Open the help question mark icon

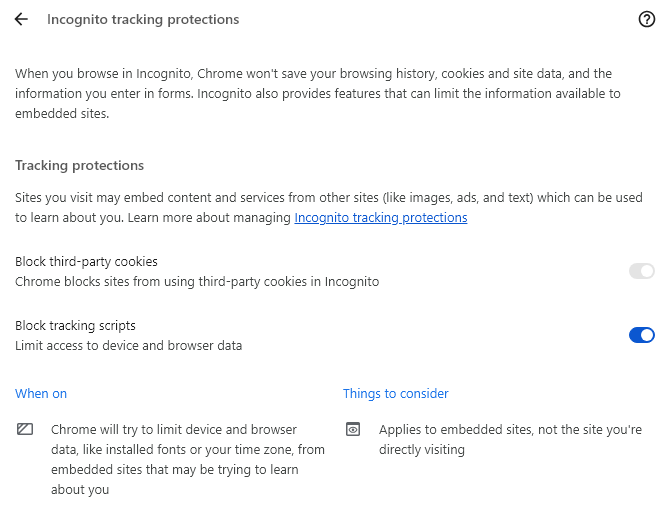pos(646,19)
